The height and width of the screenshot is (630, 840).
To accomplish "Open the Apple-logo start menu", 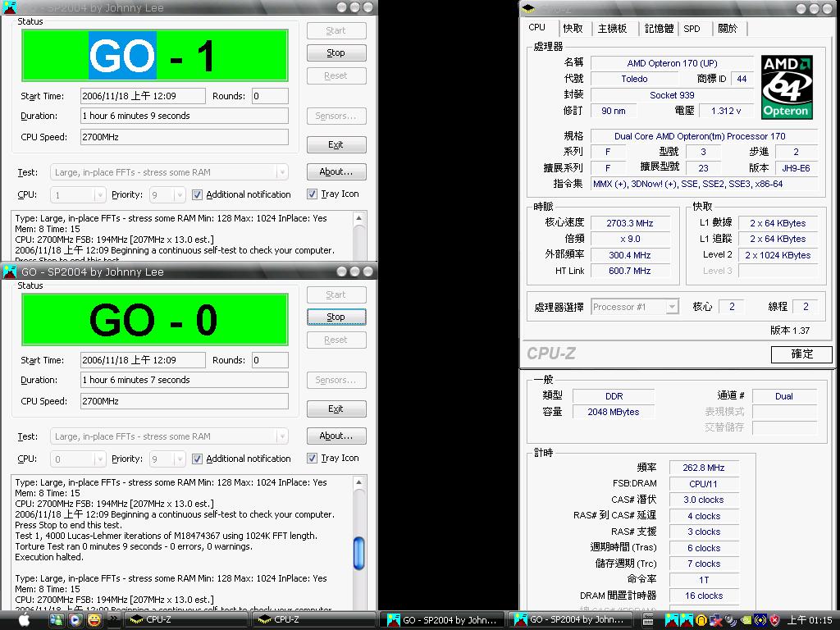I will pyautogui.click(x=23, y=620).
